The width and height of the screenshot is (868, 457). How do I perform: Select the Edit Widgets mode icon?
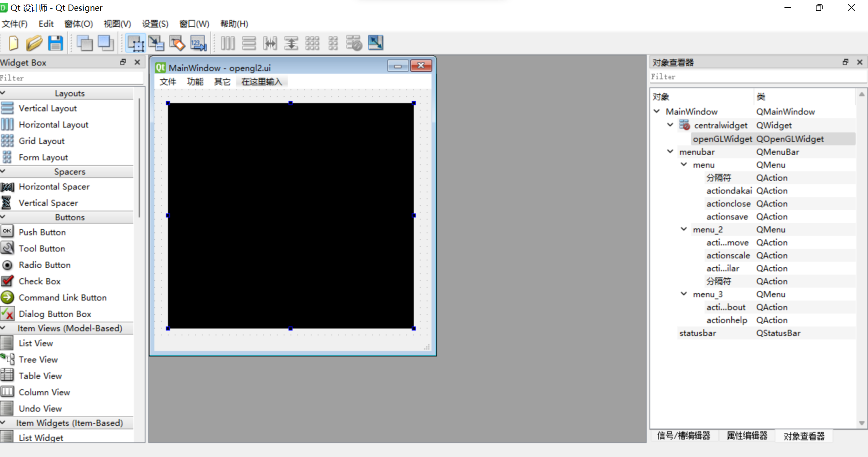pos(135,43)
